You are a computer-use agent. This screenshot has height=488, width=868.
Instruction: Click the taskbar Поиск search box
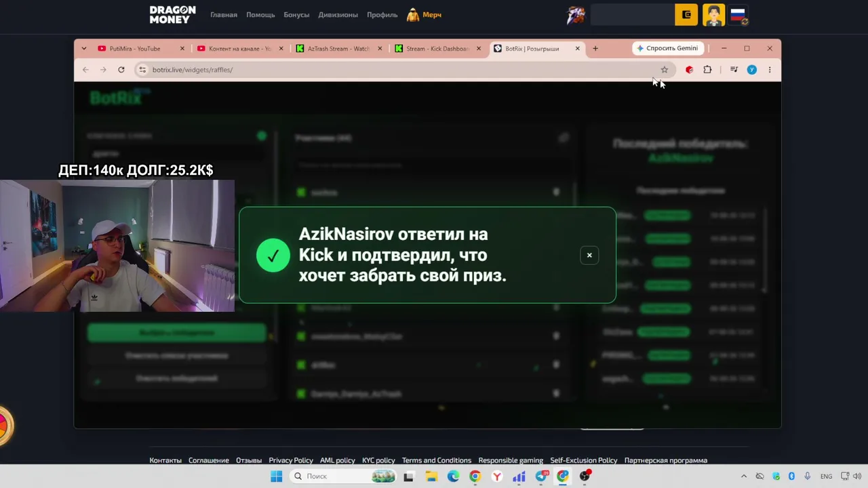tap(343, 476)
